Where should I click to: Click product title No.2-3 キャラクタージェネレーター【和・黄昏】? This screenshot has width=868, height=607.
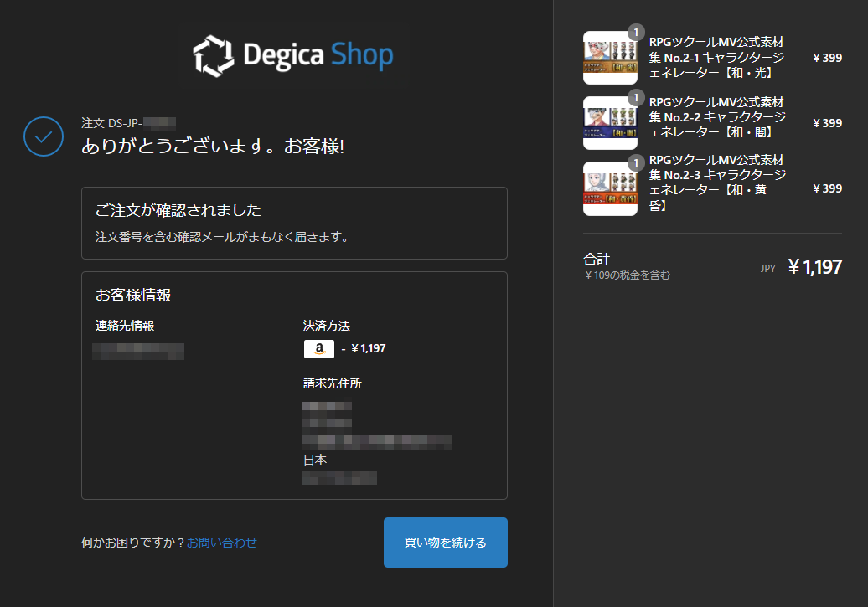click(717, 183)
